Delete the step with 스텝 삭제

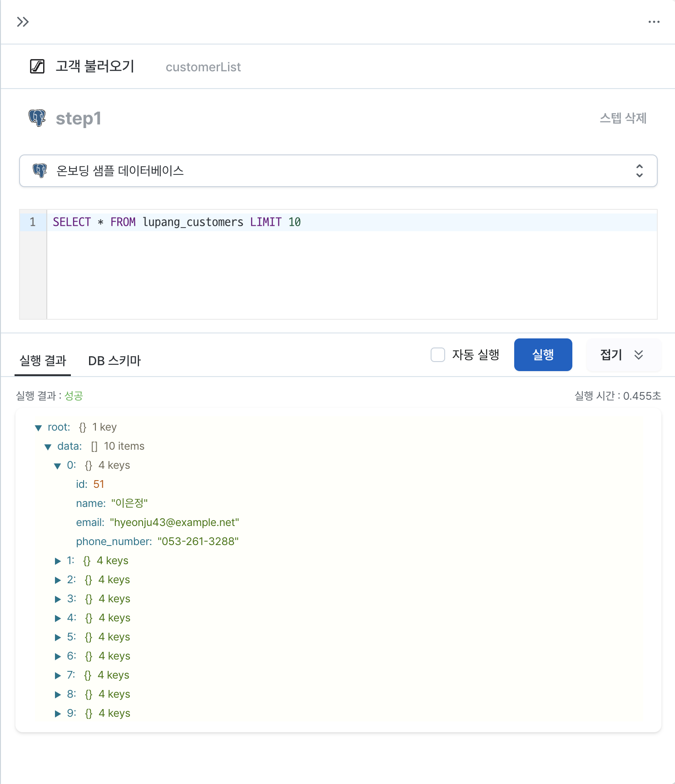coord(623,118)
